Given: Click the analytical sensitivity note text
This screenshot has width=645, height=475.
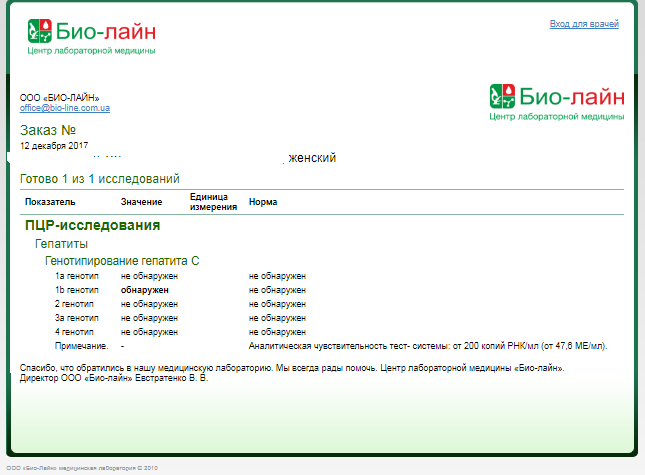Looking at the screenshot, I should [428, 345].
